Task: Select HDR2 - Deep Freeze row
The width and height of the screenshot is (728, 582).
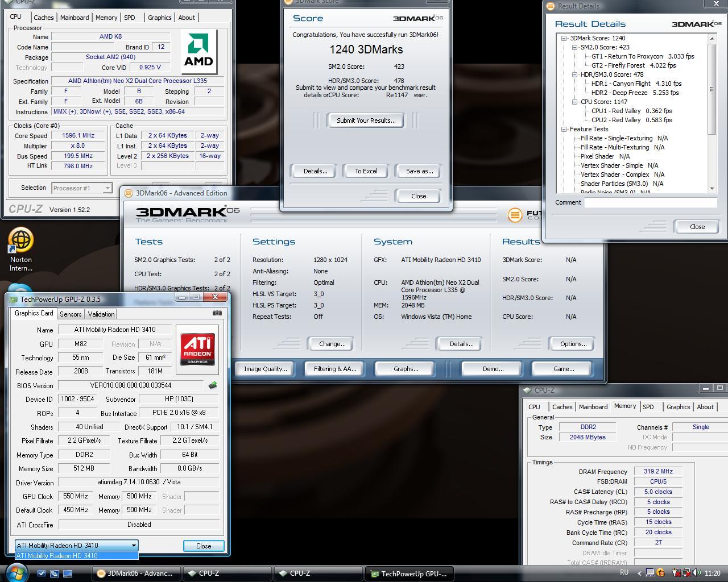Action: coord(635,93)
